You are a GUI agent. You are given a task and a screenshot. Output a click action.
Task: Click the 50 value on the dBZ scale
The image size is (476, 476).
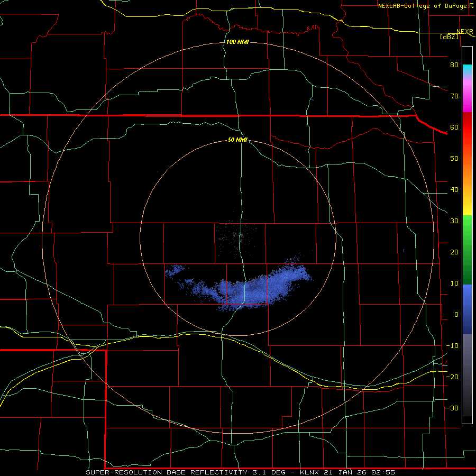click(x=454, y=159)
